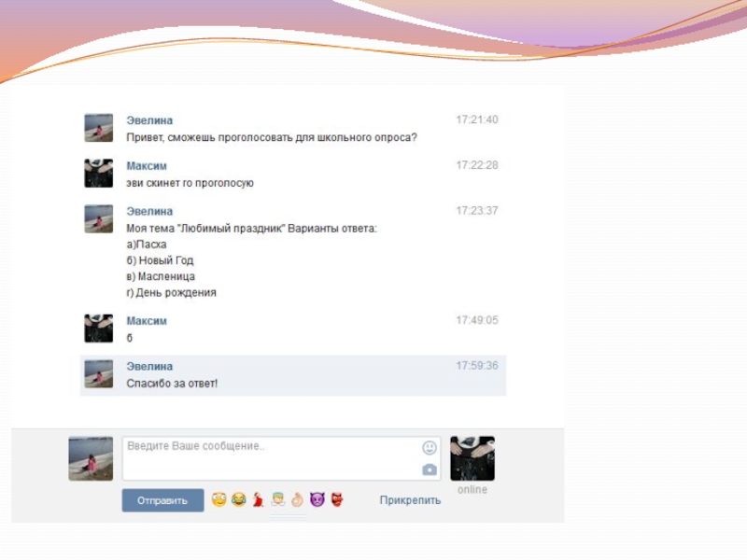Image resolution: width=747 pixels, height=560 pixels.
Task: Click the online status text
Action: (472, 490)
